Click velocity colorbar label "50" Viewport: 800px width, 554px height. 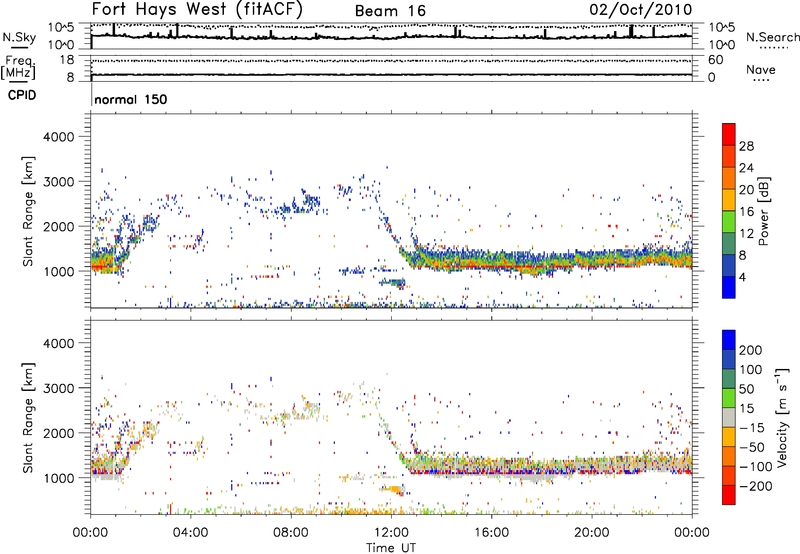(747, 389)
